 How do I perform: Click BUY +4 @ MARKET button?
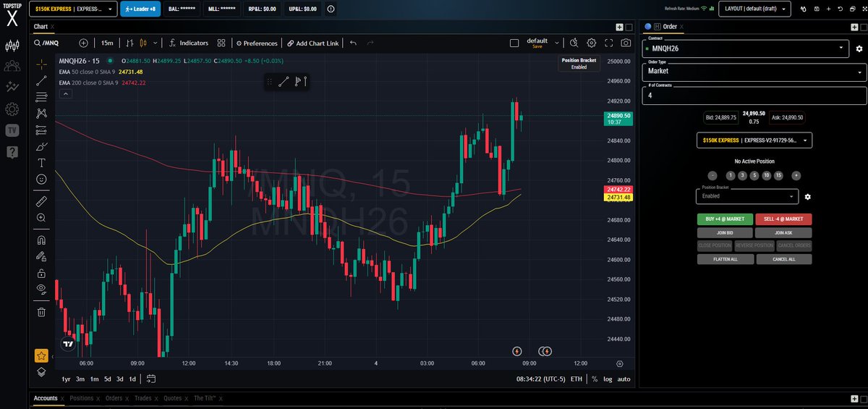coord(725,219)
